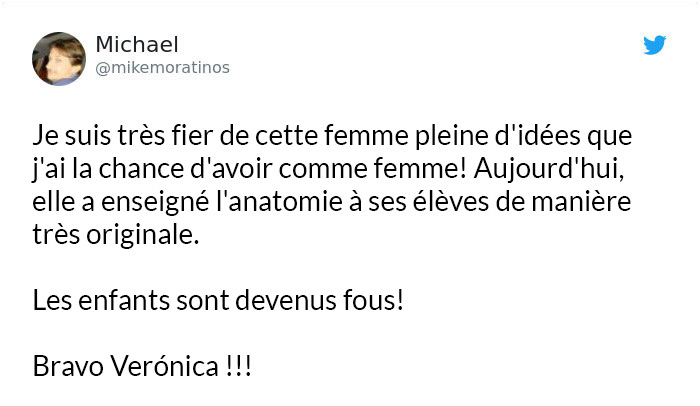Select the name "Verónica" in the tweet
The image size is (700, 406).
pyautogui.click(x=165, y=366)
